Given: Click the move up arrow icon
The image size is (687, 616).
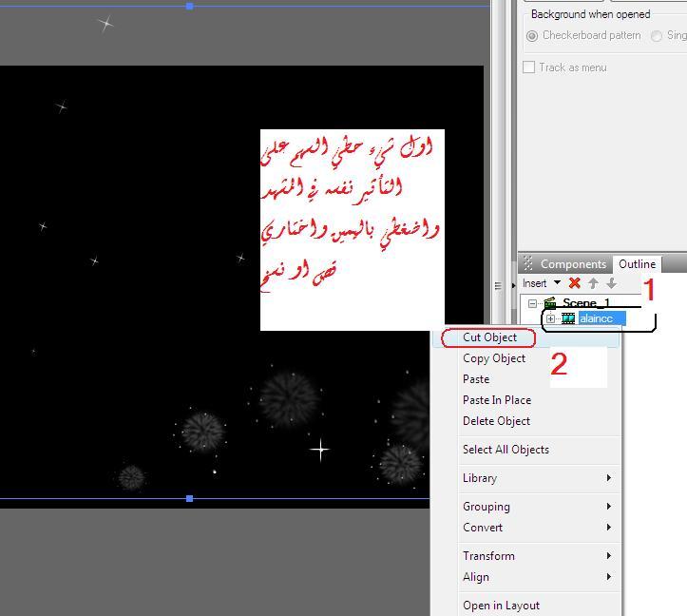Looking at the screenshot, I should pos(593,283).
